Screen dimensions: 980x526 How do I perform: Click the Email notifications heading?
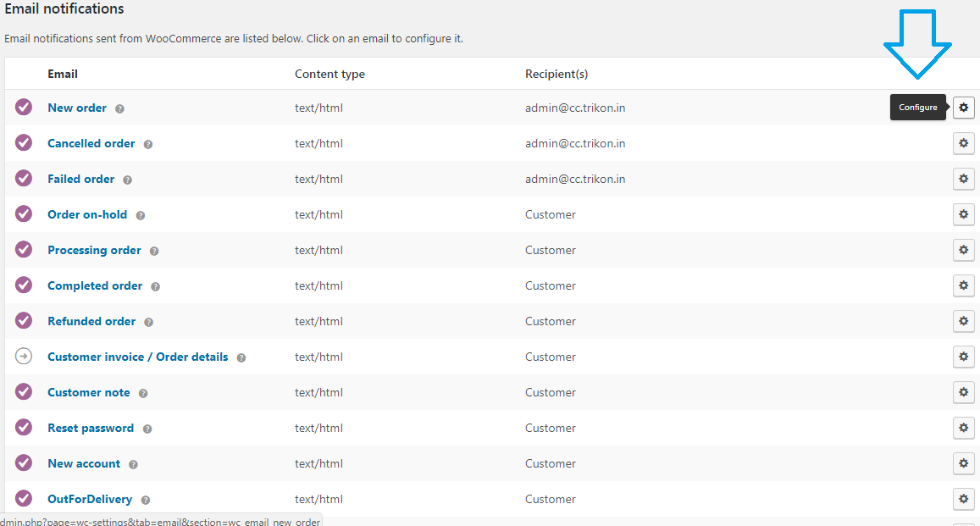tap(64, 8)
